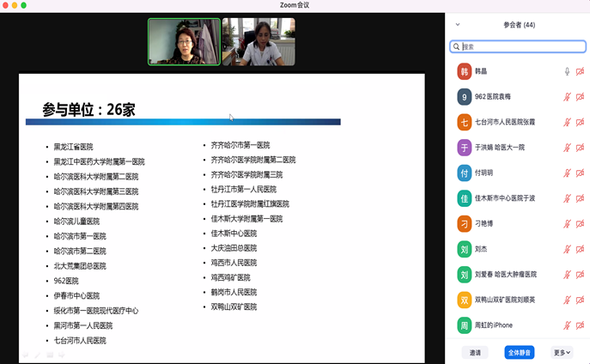
Task: Click the slide's previous arrow icon
Action: [x=25, y=355]
